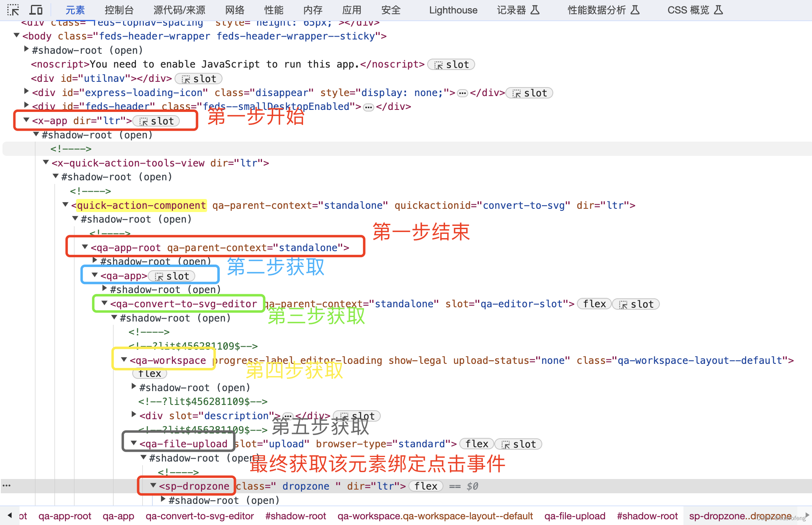Click the quickactionid="convert-to-svg" attribute
812x525 pixels.
point(482,206)
